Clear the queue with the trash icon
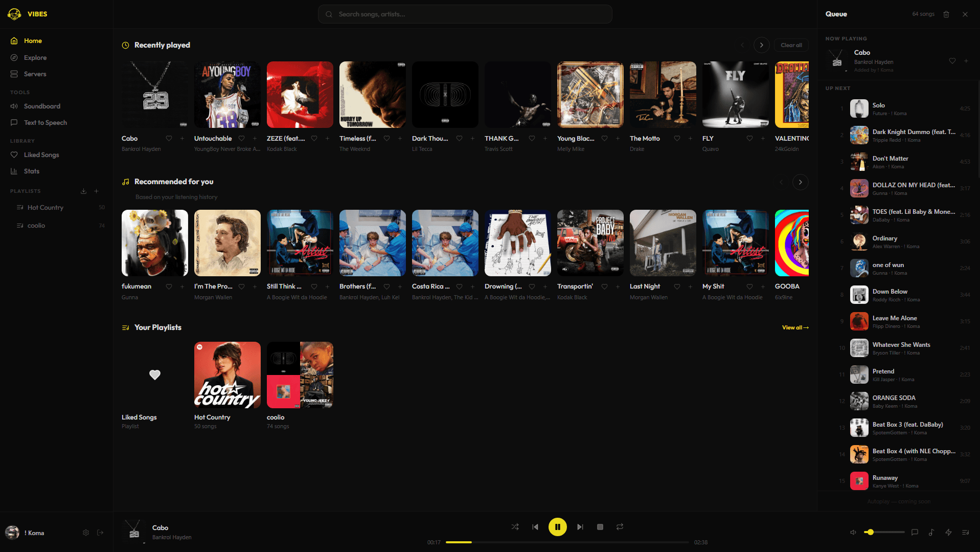 coord(946,14)
